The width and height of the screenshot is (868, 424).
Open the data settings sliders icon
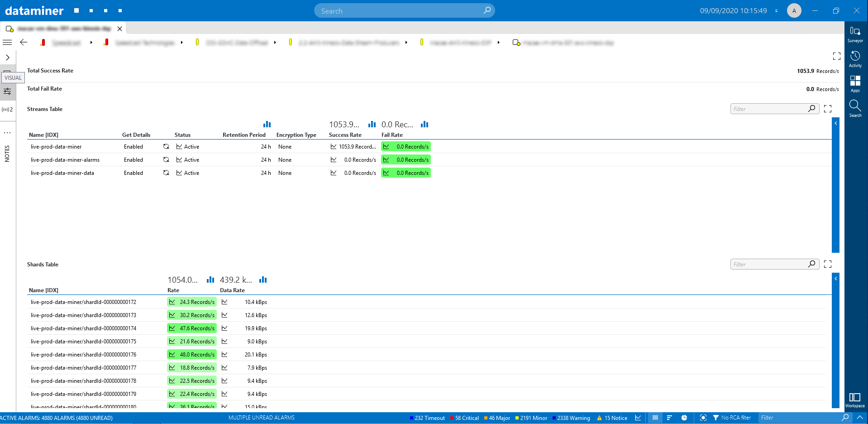tap(7, 92)
